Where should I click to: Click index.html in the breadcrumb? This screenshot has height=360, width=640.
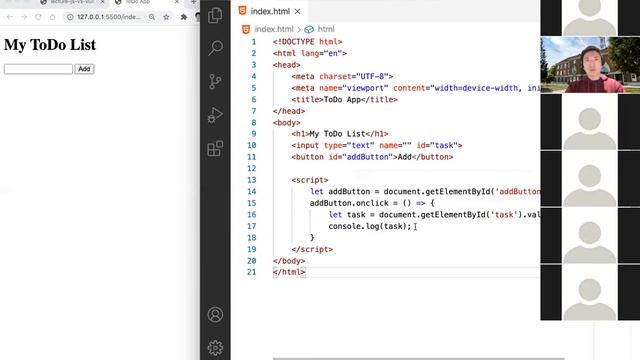point(273,29)
